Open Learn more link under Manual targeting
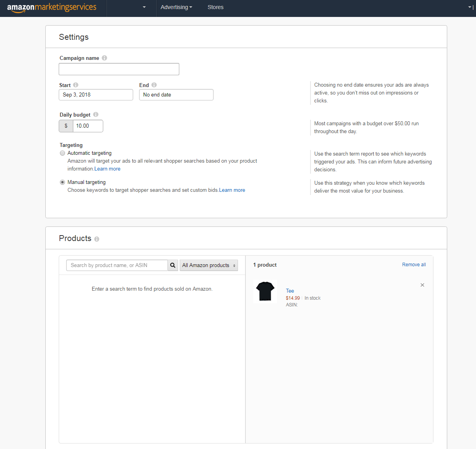The image size is (476, 449). (x=232, y=190)
